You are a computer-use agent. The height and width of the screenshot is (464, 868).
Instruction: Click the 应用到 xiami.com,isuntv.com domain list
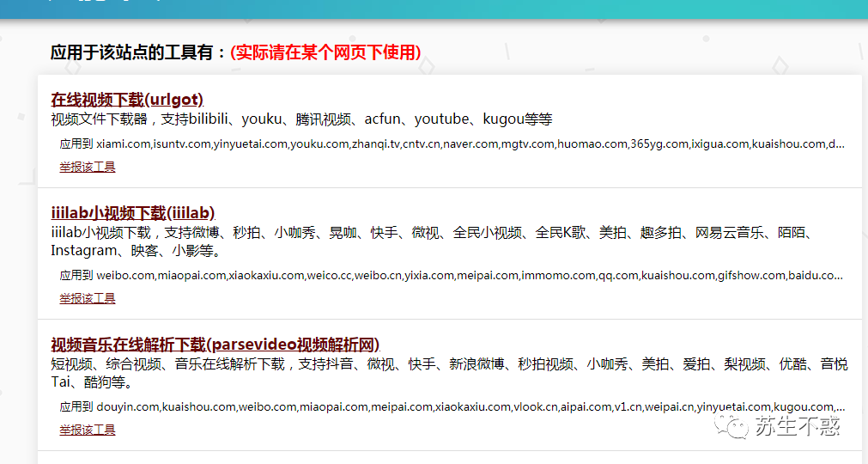452,144
